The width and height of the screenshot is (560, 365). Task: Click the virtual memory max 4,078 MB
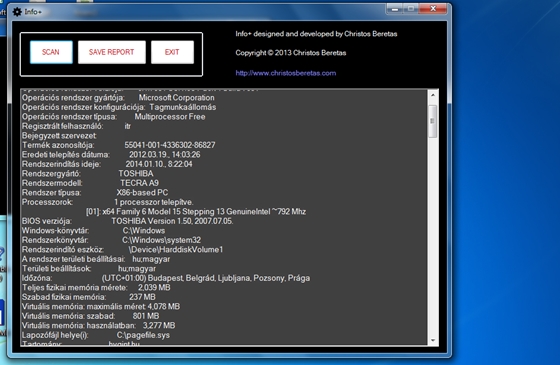coord(164,306)
